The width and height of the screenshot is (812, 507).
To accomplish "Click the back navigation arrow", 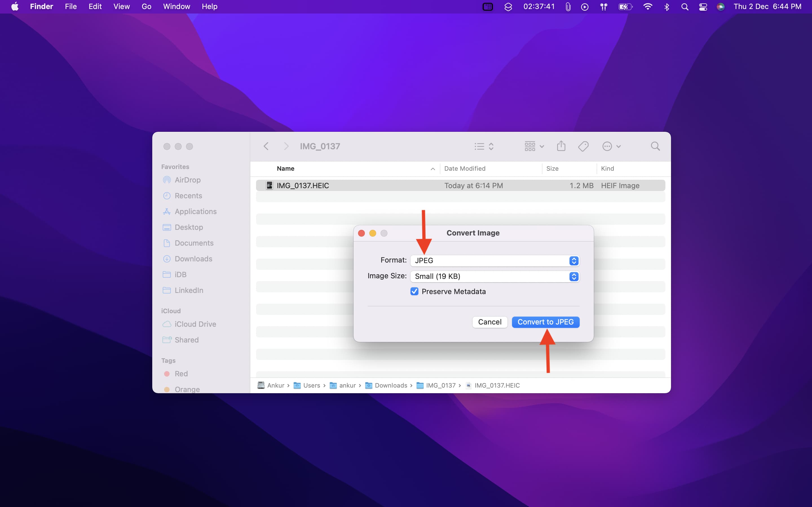I will 266,146.
